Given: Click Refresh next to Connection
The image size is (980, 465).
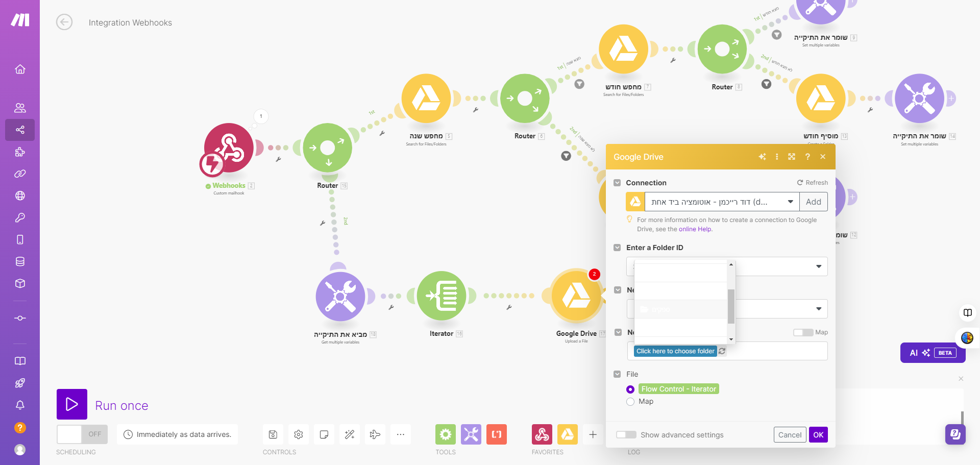Looking at the screenshot, I should (813, 183).
